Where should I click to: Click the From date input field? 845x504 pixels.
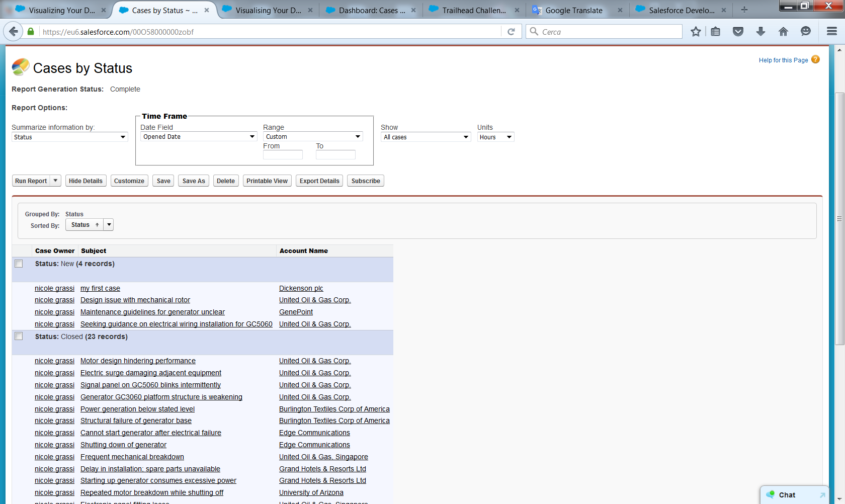pos(283,155)
